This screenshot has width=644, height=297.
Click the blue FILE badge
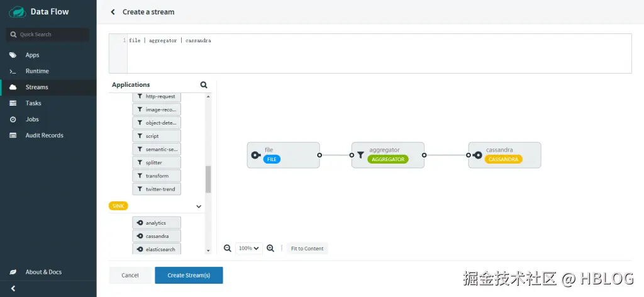[272, 159]
